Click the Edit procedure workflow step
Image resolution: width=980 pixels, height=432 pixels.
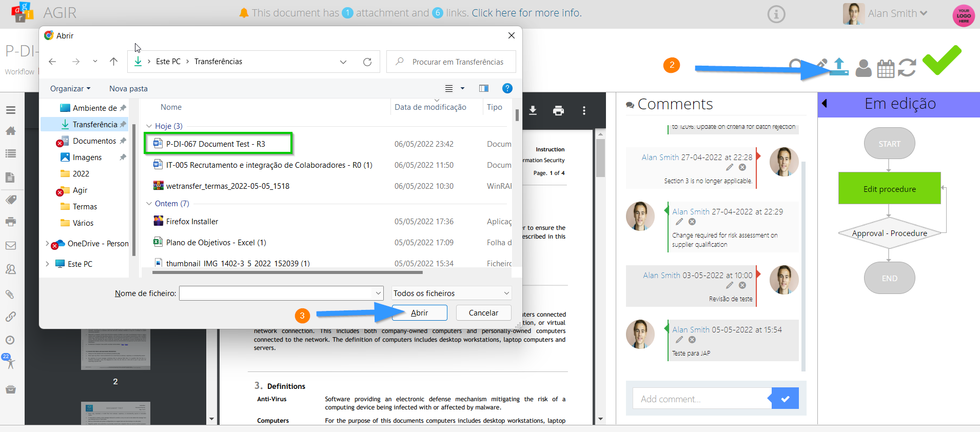click(889, 188)
